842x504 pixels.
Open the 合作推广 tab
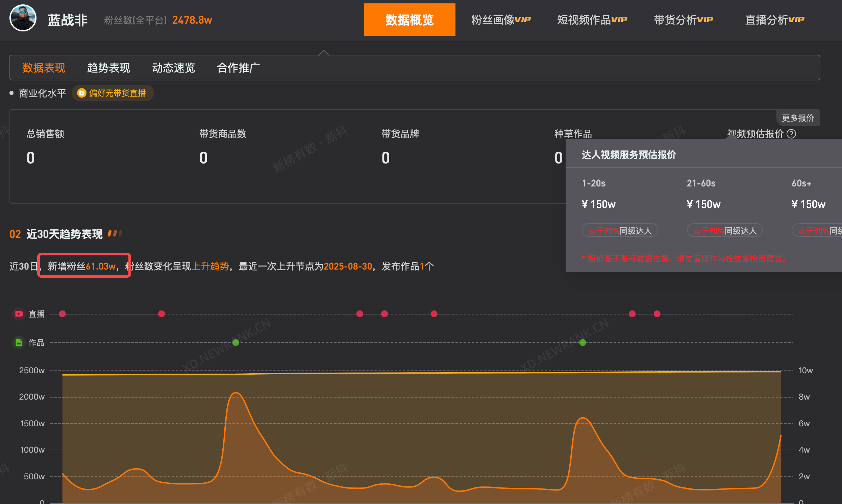pos(238,68)
